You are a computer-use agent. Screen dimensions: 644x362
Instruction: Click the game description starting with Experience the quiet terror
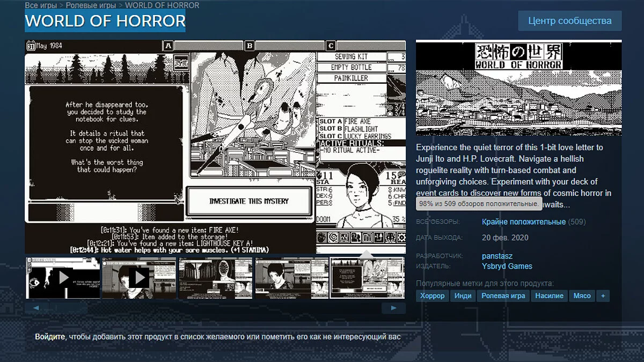coord(514,175)
